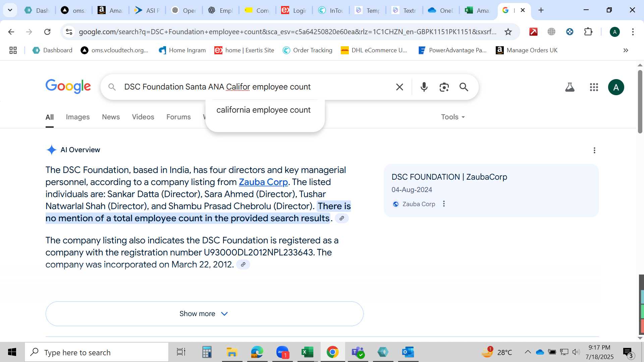Submit search with magnifier button
The width and height of the screenshot is (644, 362).
pos(464,87)
